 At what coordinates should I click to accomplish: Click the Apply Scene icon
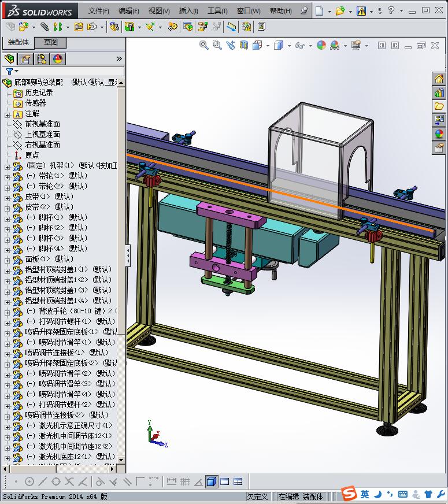point(335,45)
